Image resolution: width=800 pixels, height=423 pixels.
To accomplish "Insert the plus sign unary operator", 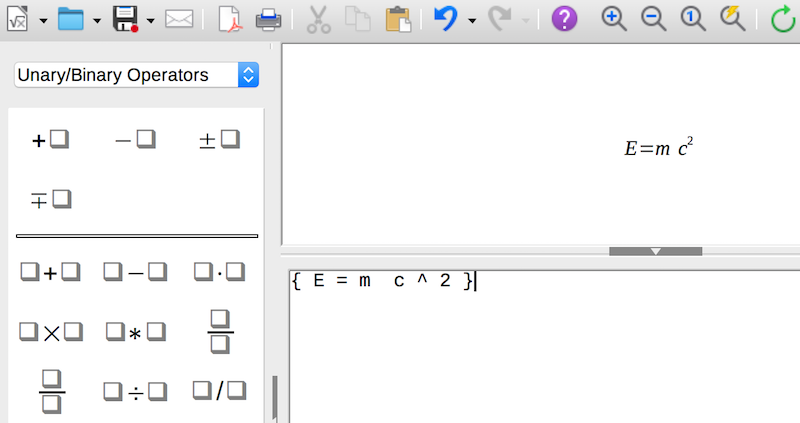I will [51, 139].
